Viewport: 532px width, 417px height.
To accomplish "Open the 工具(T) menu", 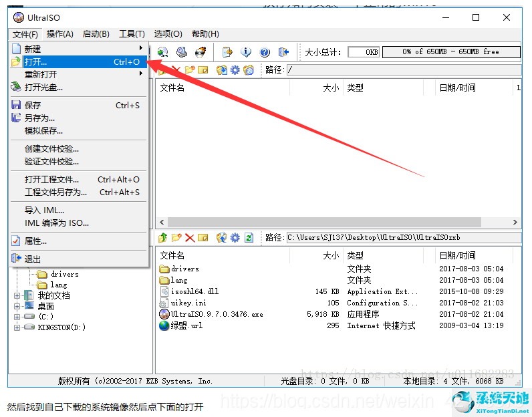I will click(132, 34).
